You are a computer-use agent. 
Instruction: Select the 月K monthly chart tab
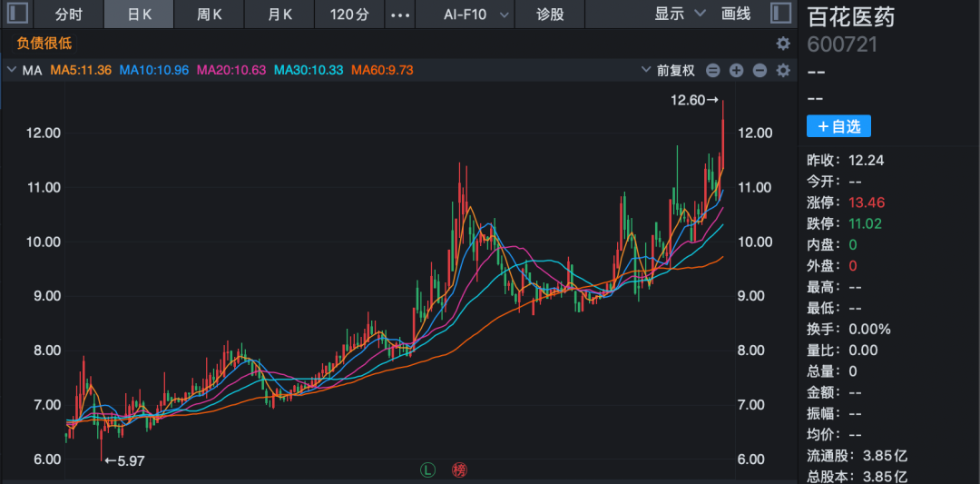tap(279, 15)
